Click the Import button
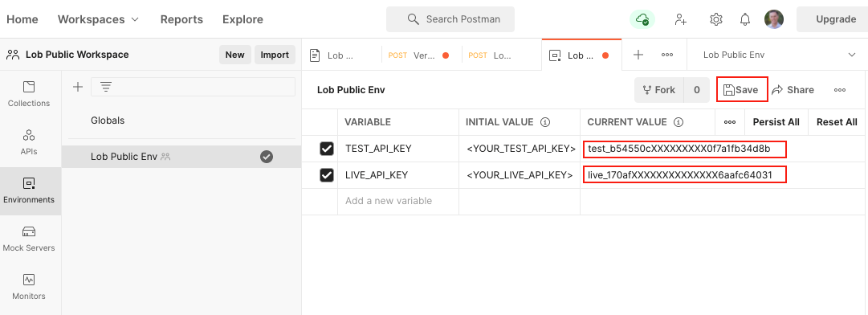The width and height of the screenshot is (868, 315). [275, 55]
